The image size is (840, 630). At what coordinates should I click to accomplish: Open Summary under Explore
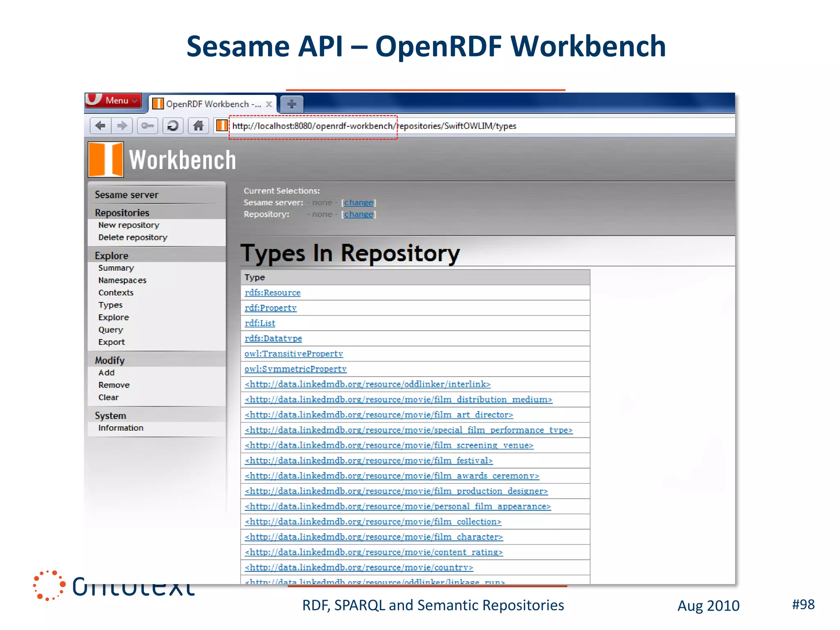[x=116, y=268]
